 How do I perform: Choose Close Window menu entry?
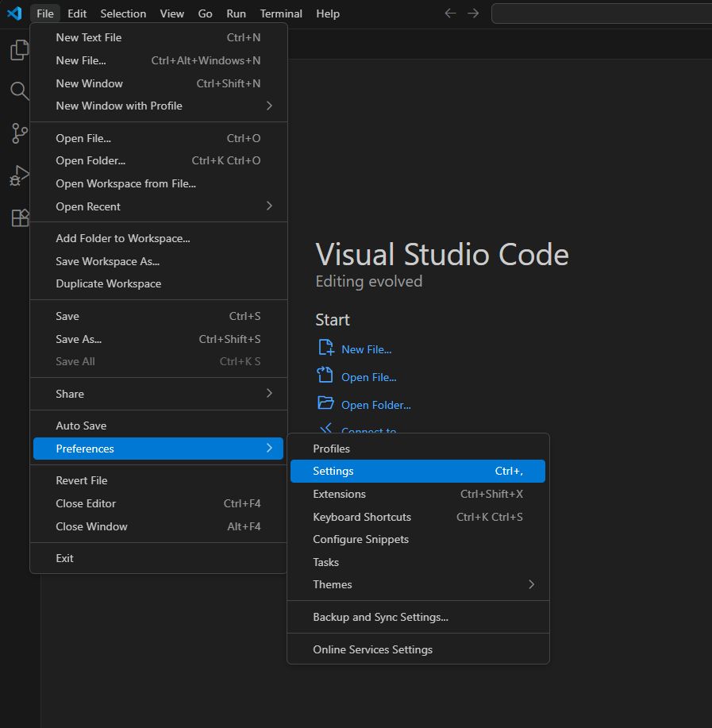(158, 526)
